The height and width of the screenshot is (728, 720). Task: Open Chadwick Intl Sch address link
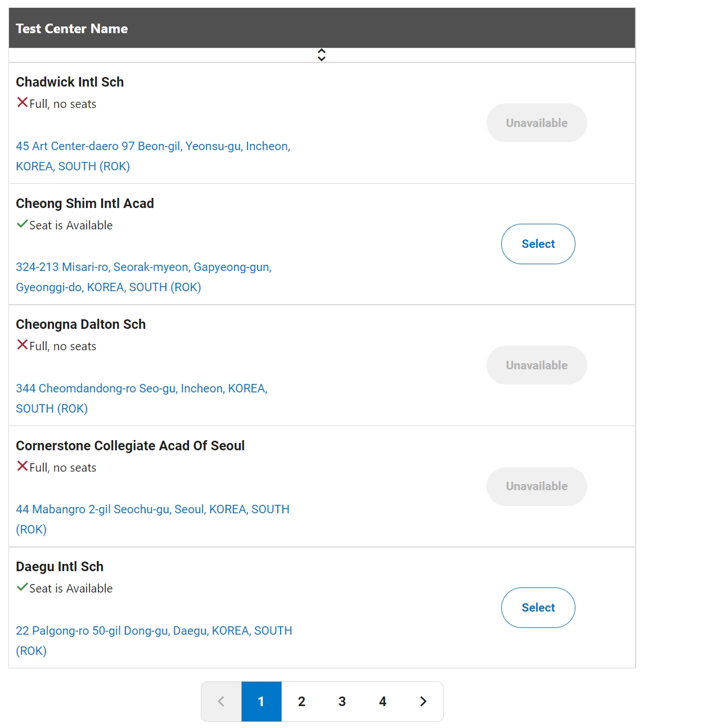(153, 156)
